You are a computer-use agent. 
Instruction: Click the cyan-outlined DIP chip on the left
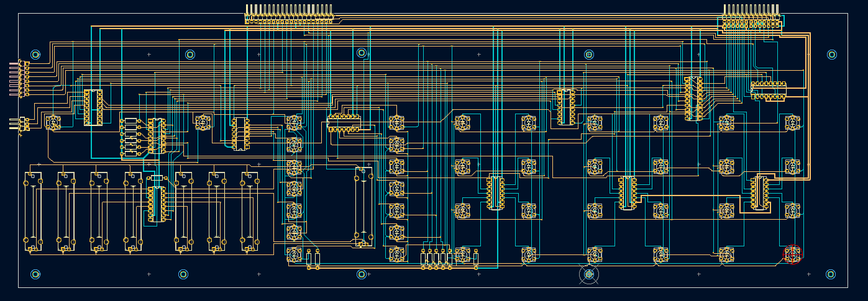tap(93, 107)
